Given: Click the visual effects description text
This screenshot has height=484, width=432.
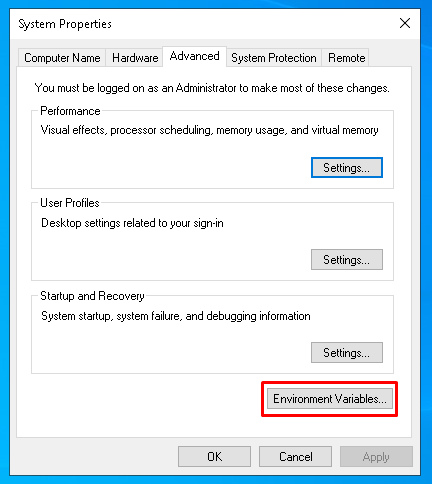Looking at the screenshot, I should [x=209, y=130].
